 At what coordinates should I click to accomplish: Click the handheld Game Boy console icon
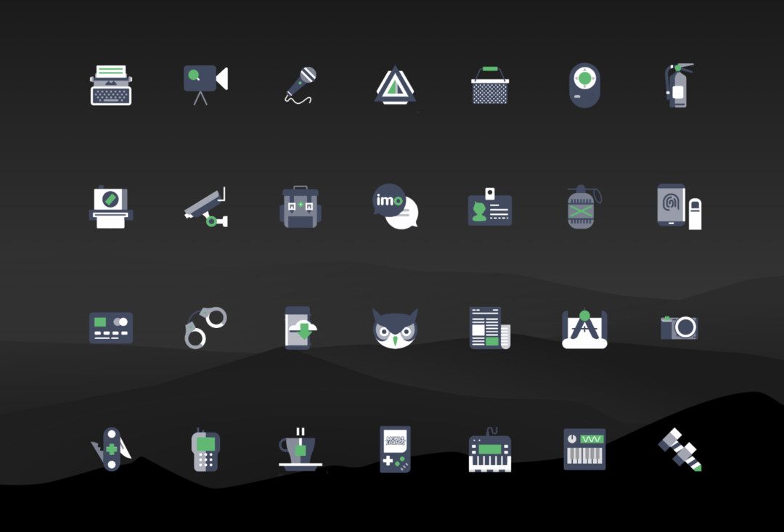pos(395,449)
